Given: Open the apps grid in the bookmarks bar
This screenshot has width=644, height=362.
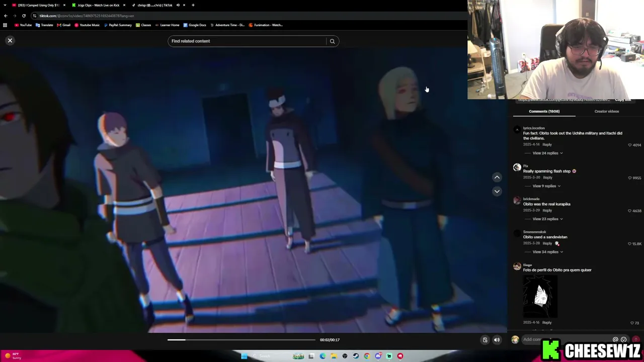Looking at the screenshot, I should (5, 25).
